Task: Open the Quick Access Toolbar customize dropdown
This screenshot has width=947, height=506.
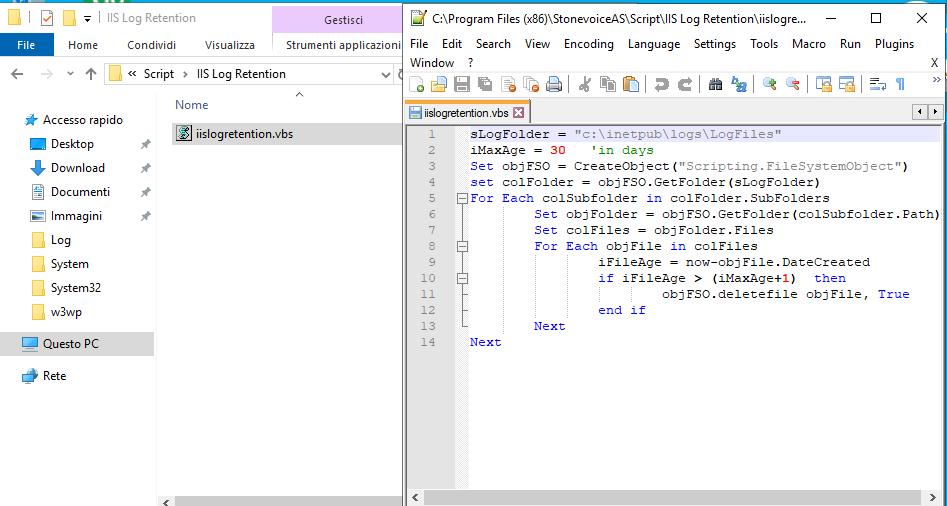Action: (x=88, y=18)
